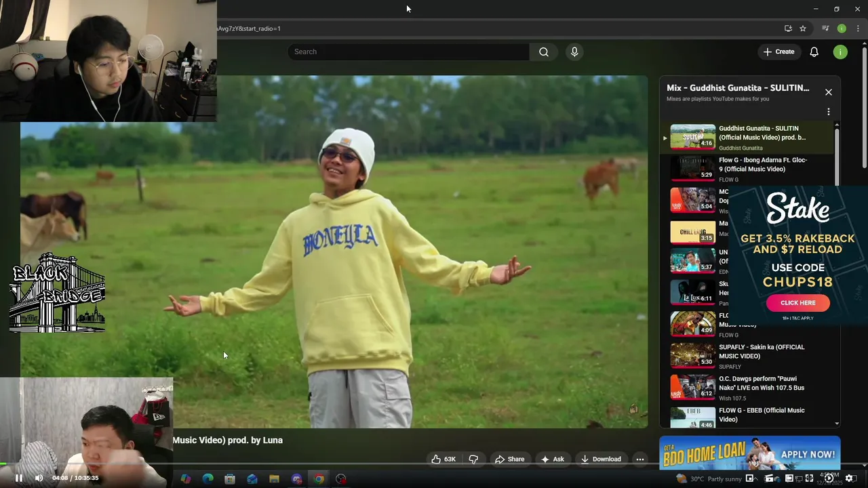Click the Create button in YouTube header
Viewport: 868px width, 488px height.
778,52
